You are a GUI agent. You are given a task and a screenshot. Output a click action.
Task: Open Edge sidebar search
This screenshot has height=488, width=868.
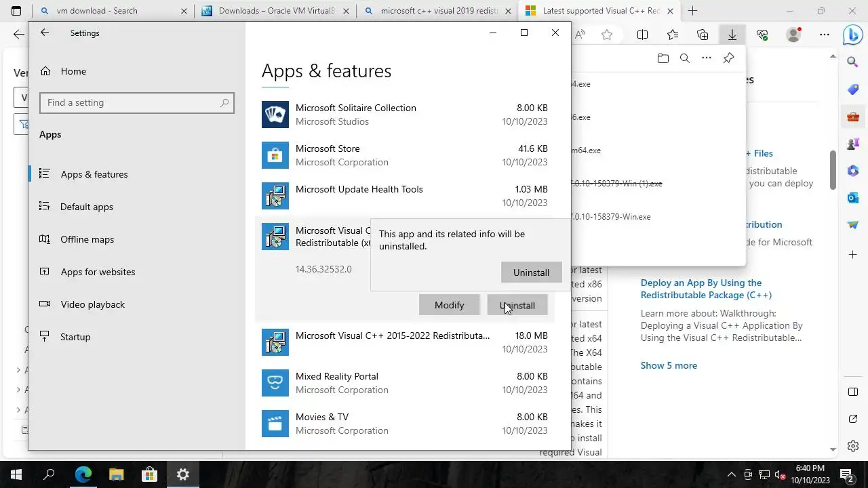click(x=853, y=62)
